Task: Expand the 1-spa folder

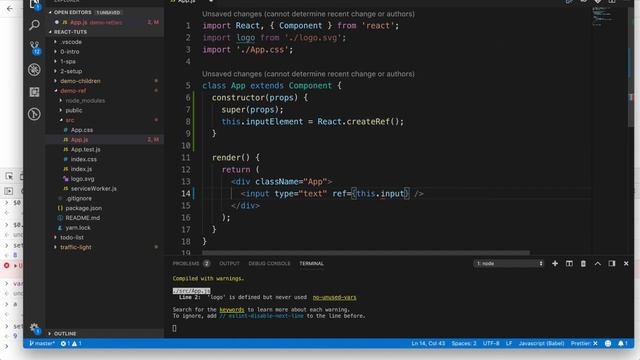Action: point(68,61)
